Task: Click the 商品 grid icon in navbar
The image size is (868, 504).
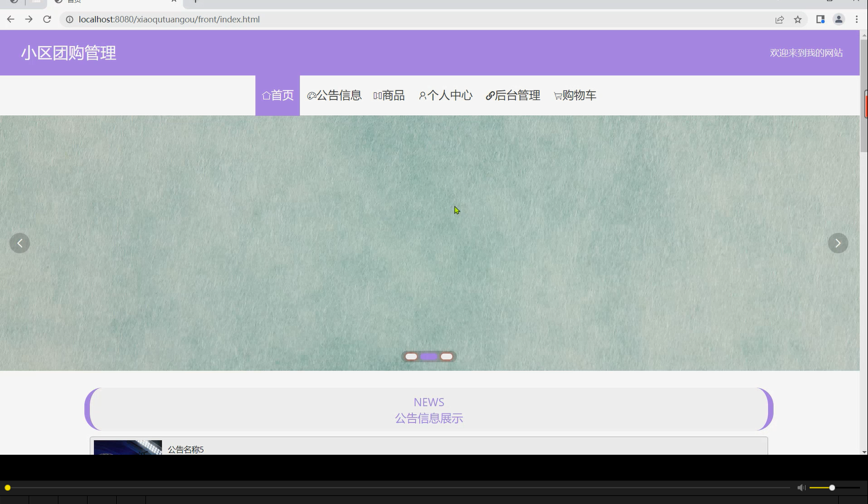Action: coord(377,95)
